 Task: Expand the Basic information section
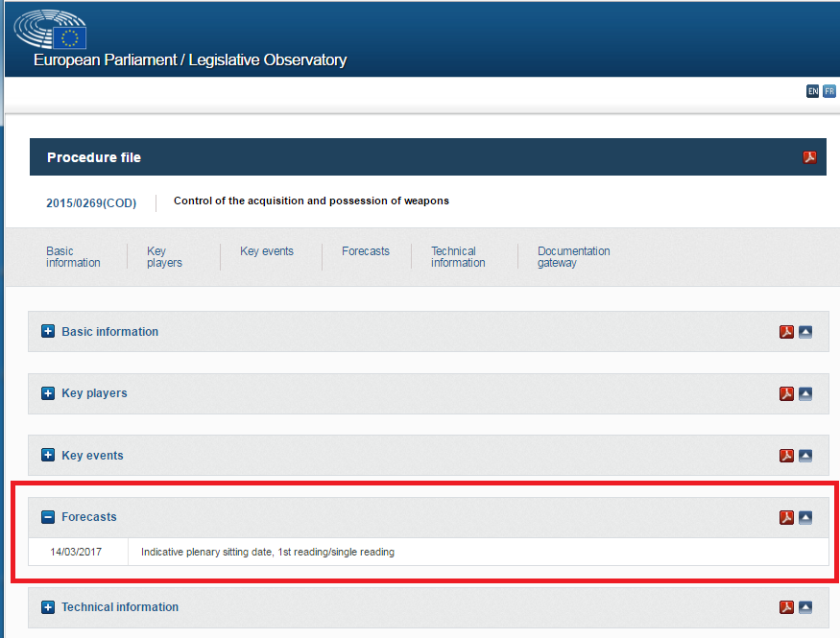(x=48, y=332)
